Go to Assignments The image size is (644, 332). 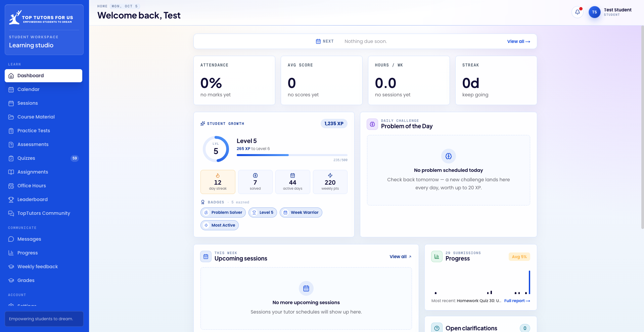tap(43, 172)
